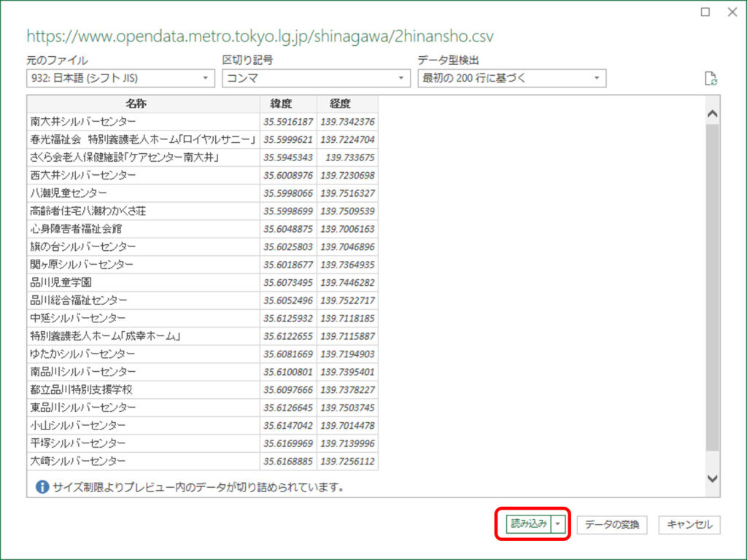This screenshot has height=560, width=747.
Task: Click the refresh preview file icon
Action: click(711, 79)
